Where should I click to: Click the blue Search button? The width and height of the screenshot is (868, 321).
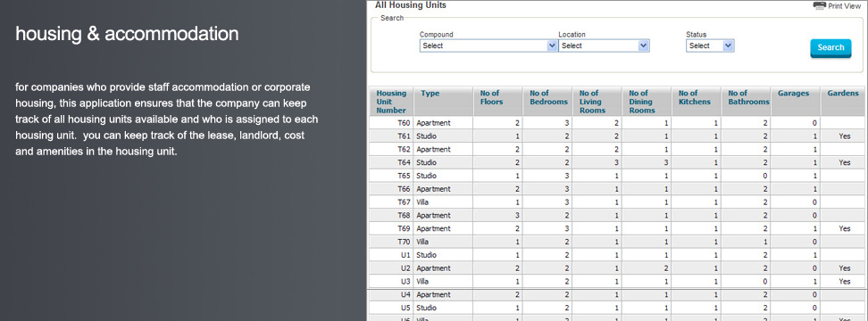[830, 48]
